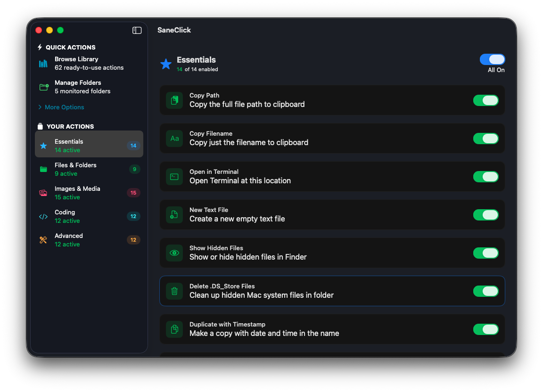This screenshot has width=543, height=392.
Task: Click the Delete .DS_Store trash icon
Action: tap(174, 291)
